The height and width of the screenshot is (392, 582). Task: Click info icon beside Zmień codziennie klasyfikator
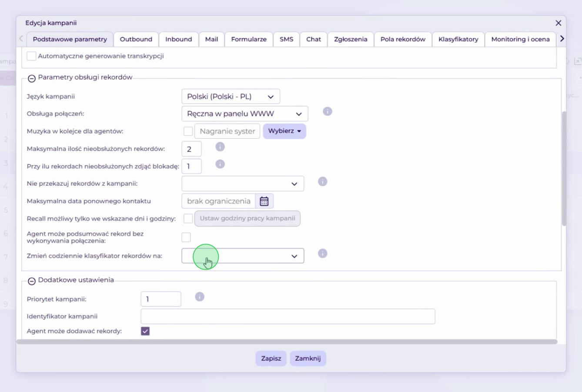point(322,254)
